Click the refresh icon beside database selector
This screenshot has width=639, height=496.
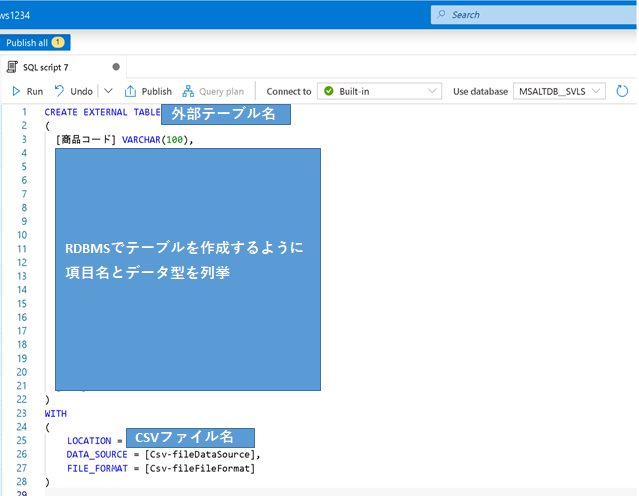(x=622, y=91)
